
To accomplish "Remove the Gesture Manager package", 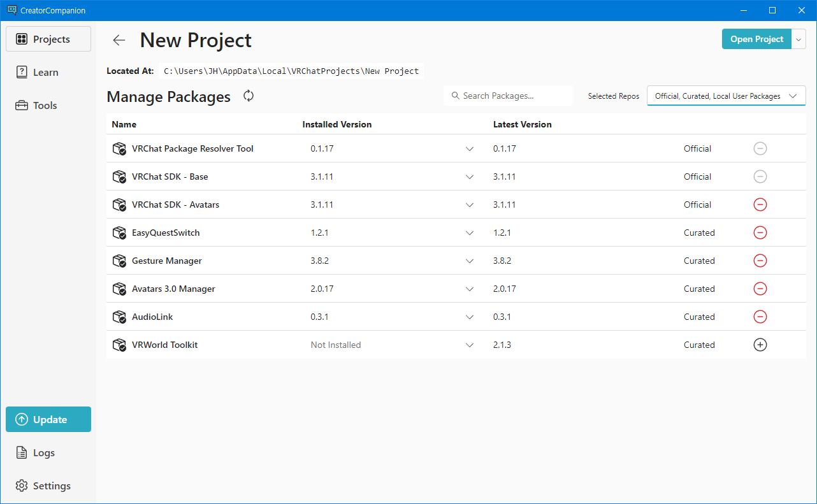I will click(760, 261).
